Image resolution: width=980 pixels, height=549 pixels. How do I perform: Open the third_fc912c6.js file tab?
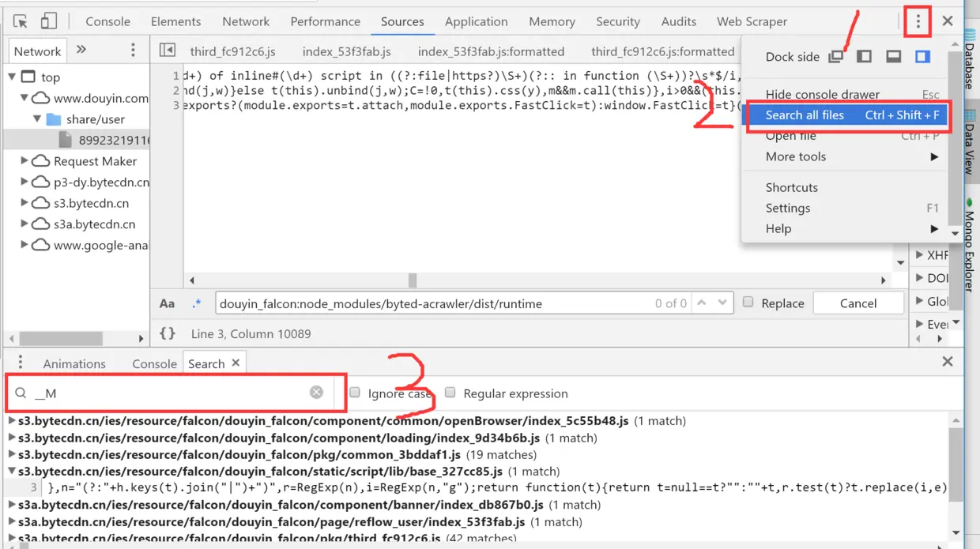coord(232,51)
